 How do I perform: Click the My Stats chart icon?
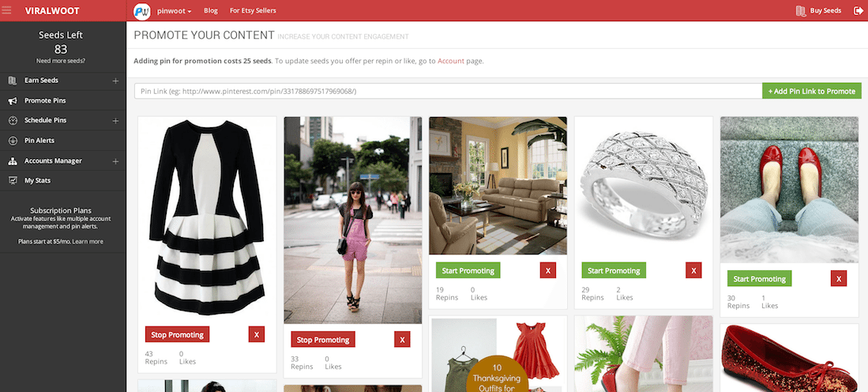(13, 180)
